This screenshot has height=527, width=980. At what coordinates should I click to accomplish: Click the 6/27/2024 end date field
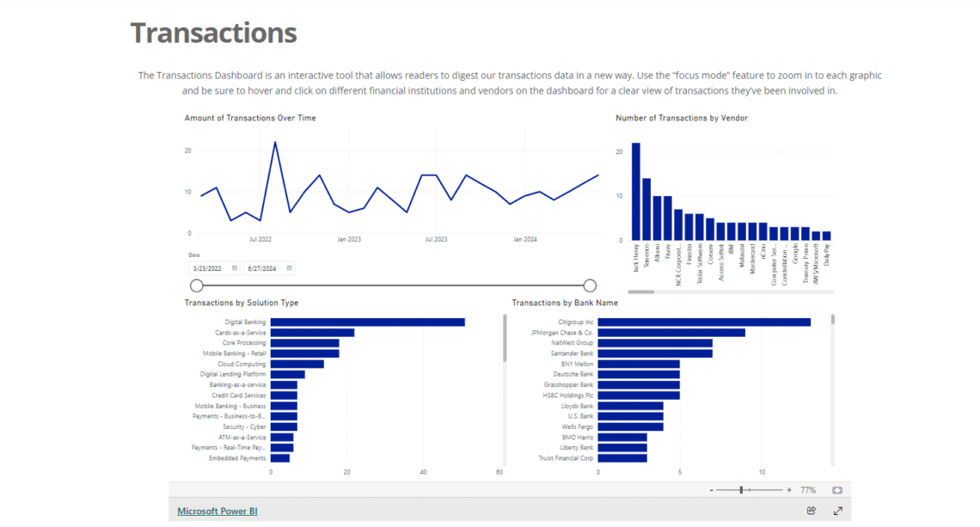point(268,268)
